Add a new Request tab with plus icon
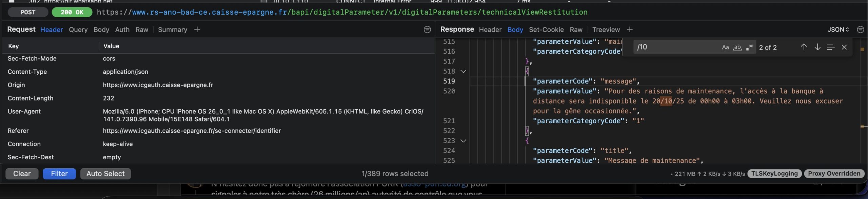 pyautogui.click(x=197, y=30)
